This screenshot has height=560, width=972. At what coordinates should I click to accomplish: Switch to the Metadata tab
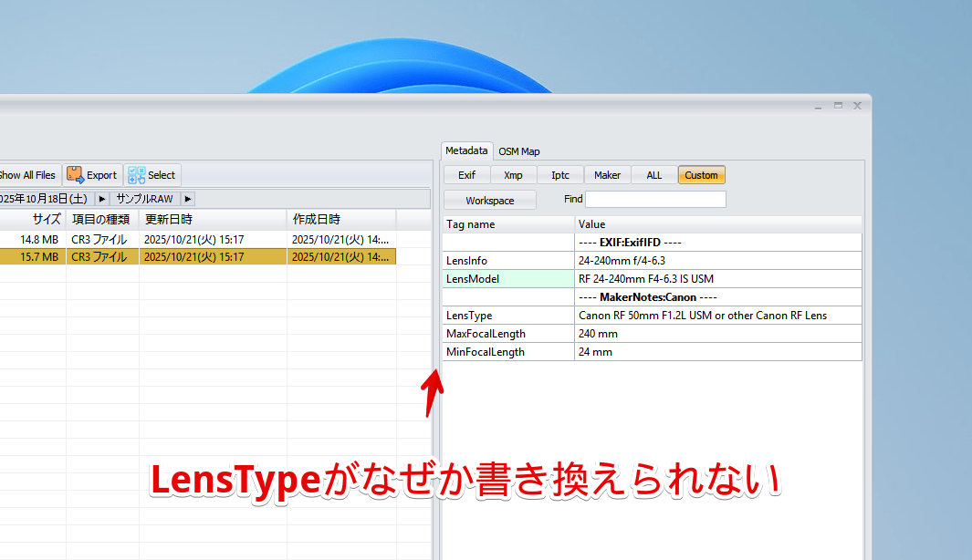click(x=466, y=150)
